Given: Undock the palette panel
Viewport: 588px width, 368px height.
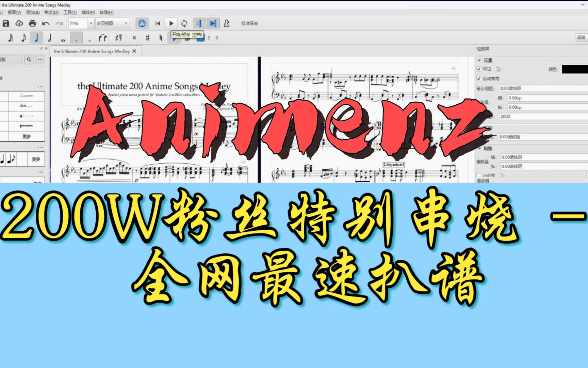Looking at the screenshot, I should pyautogui.click(x=42, y=49).
